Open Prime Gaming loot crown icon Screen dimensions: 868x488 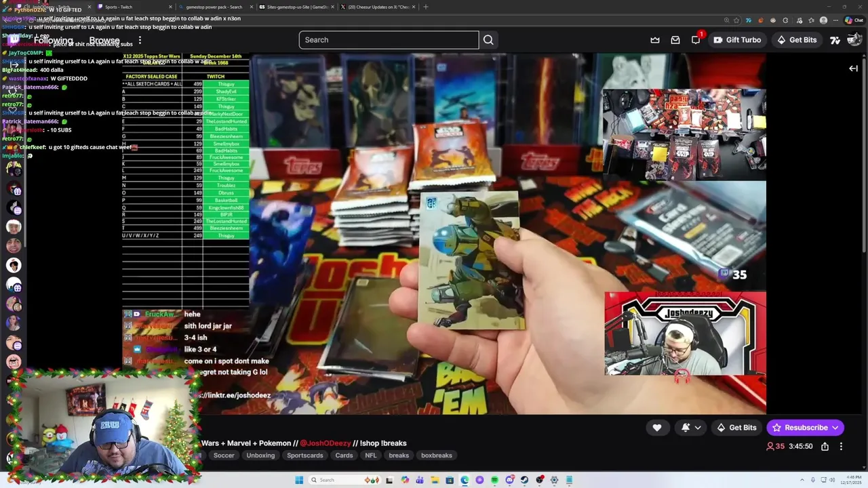pos(655,40)
